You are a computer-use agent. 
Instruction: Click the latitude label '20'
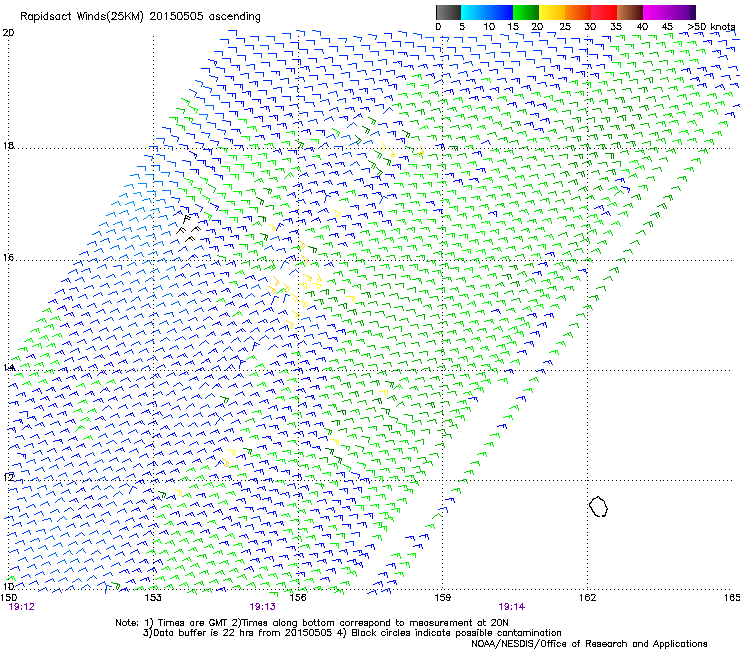(x=8, y=33)
